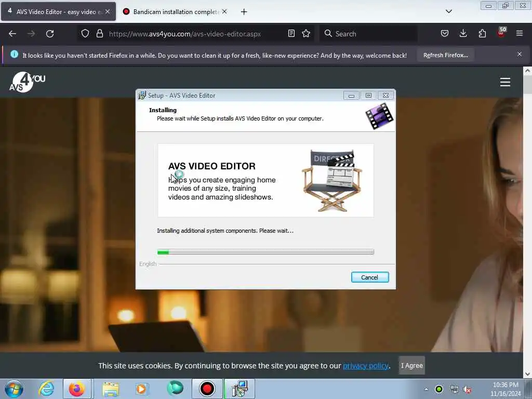Open Bandicam recorder from taskbar

[x=207, y=389]
